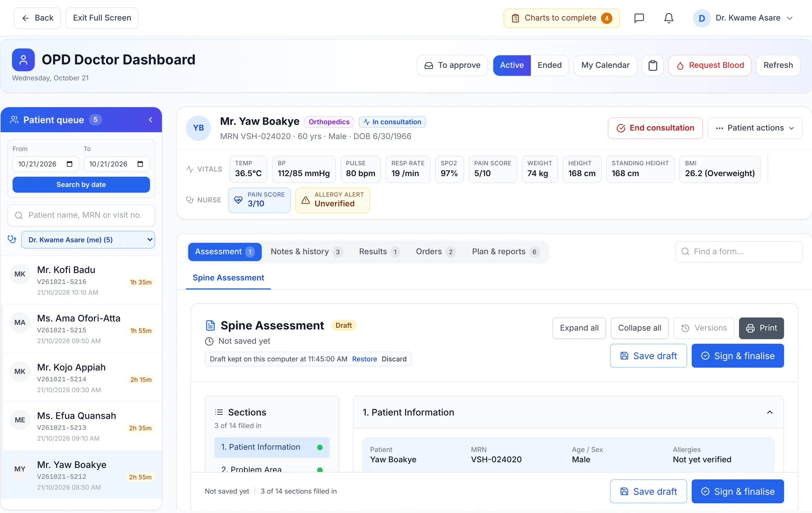This screenshot has height=513, width=812.
Task: Print the Spine Assessment
Action: point(761,328)
